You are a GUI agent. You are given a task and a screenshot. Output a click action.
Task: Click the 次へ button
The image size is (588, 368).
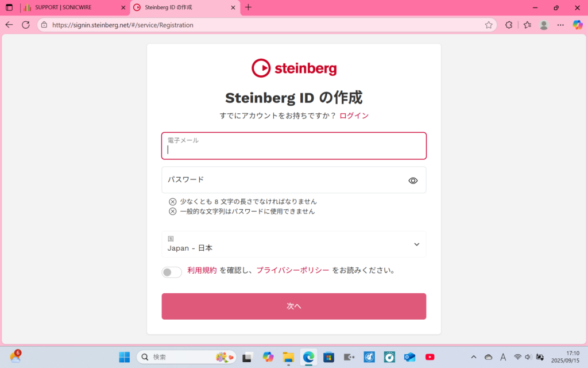click(293, 306)
